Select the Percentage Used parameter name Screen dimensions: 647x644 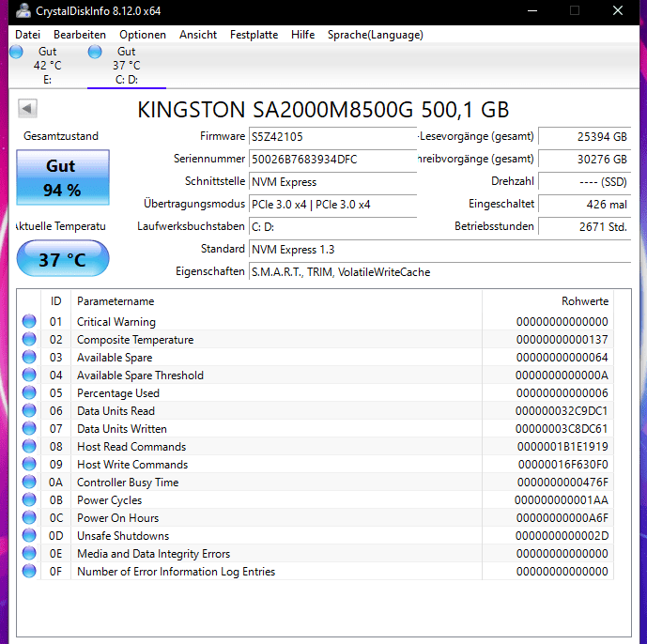click(x=118, y=393)
